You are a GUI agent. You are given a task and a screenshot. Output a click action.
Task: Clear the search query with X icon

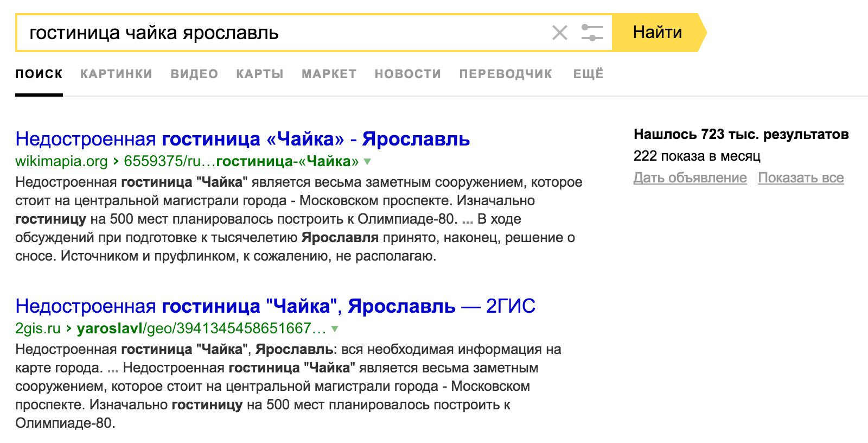[x=559, y=33]
